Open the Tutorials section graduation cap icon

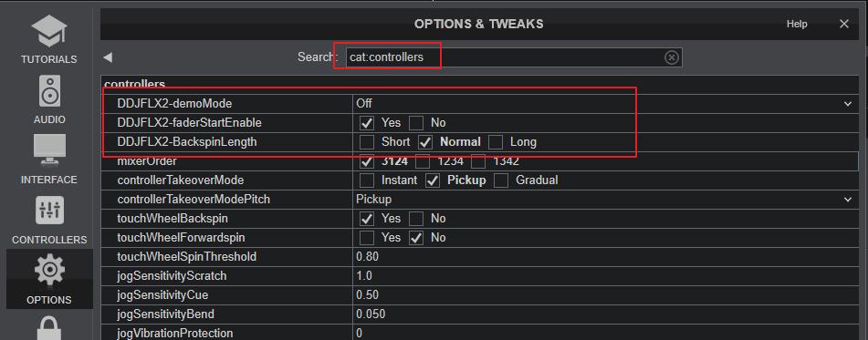point(48,32)
